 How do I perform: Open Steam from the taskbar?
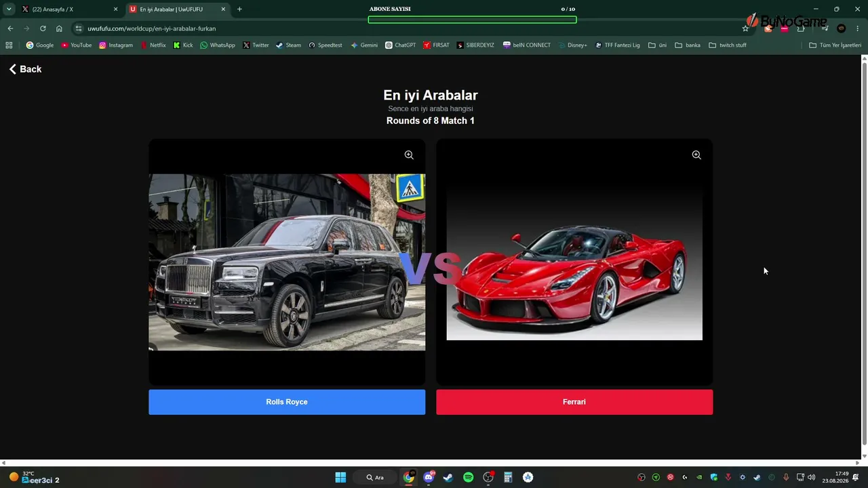pos(448,477)
